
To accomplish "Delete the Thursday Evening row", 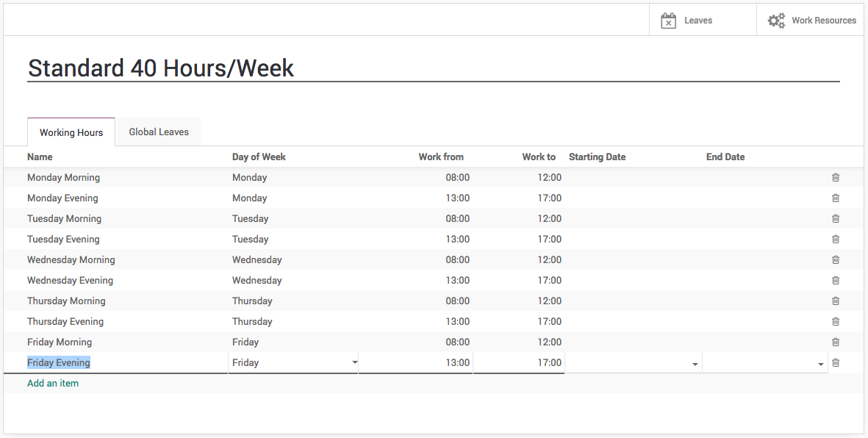I will [835, 321].
